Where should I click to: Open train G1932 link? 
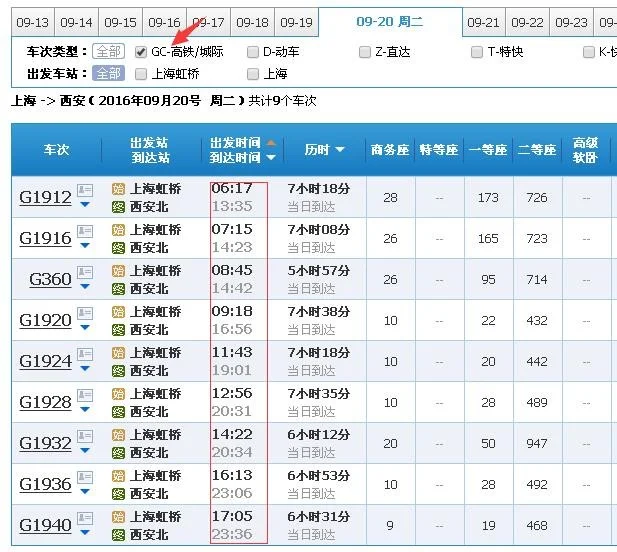pos(45,443)
